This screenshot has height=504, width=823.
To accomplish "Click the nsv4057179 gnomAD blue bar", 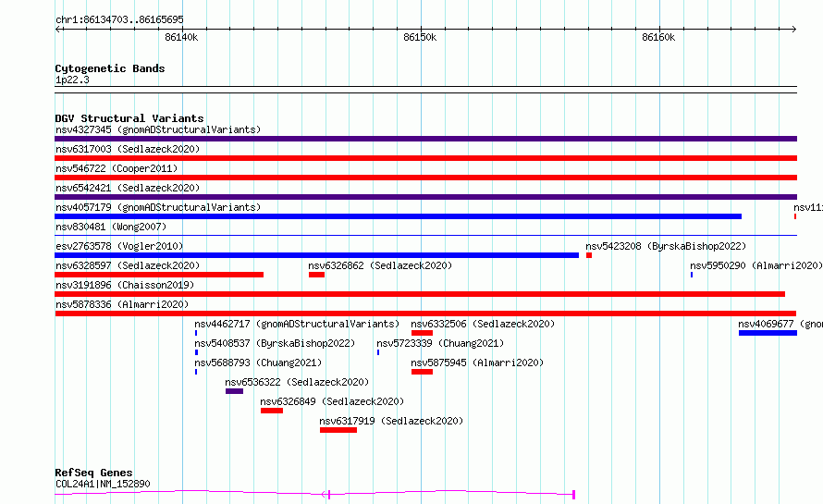I will click(398, 216).
